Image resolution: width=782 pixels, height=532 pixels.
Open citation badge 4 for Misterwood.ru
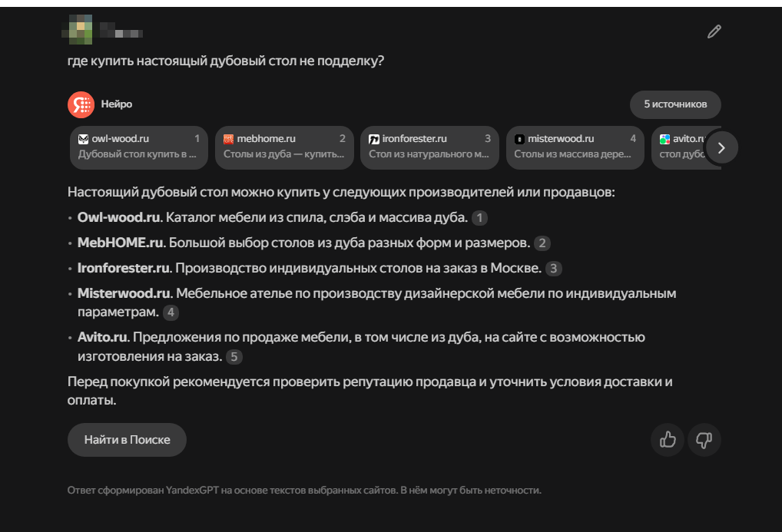coord(171,312)
